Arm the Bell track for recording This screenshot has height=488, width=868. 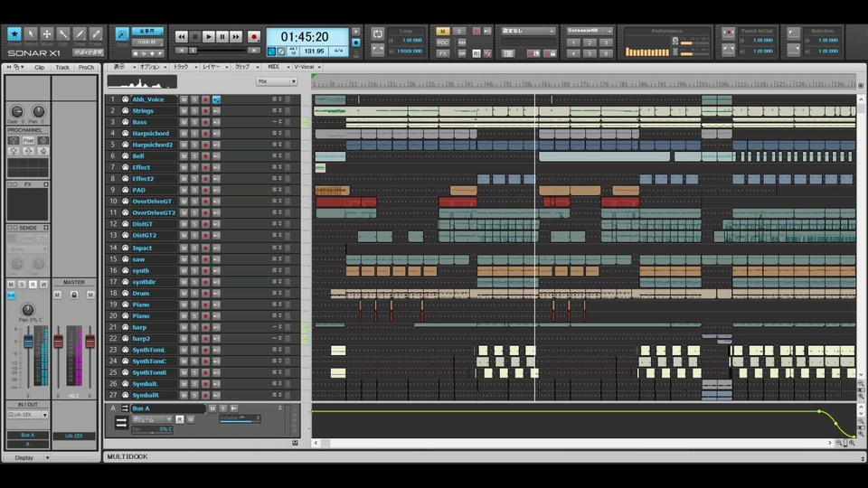coord(205,156)
